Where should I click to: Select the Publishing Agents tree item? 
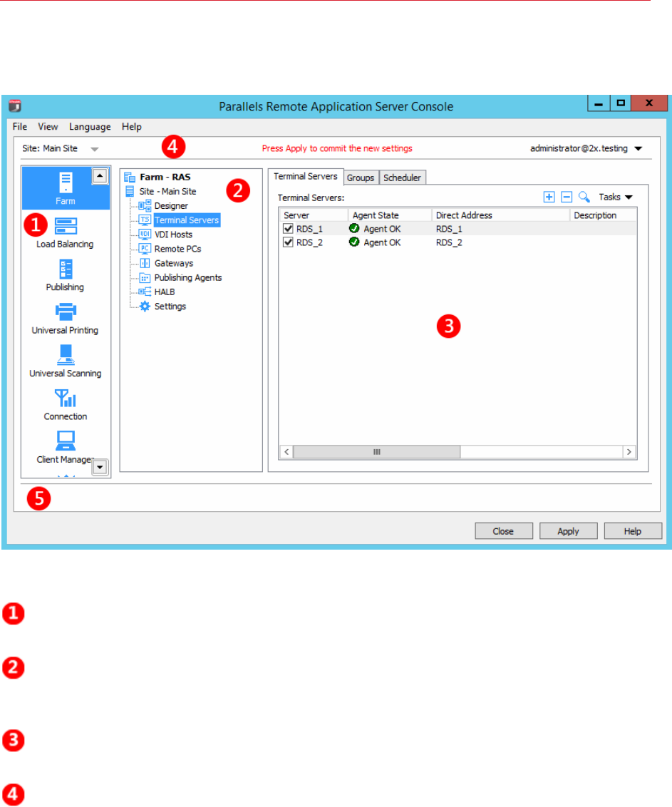tap(188, 278)
